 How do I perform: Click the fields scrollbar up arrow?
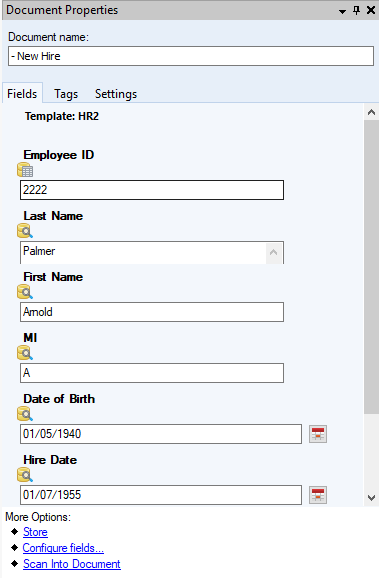[x=371, y=112]
